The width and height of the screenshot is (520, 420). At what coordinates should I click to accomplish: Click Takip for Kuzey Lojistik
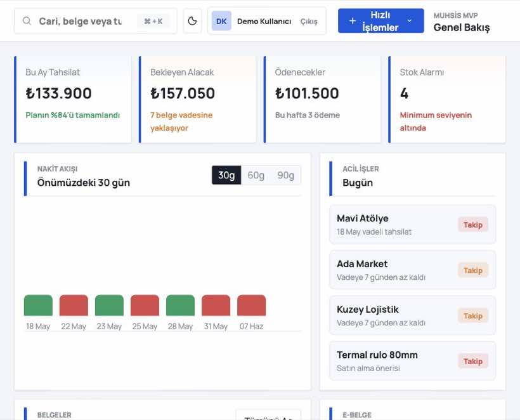click(473, 315)
